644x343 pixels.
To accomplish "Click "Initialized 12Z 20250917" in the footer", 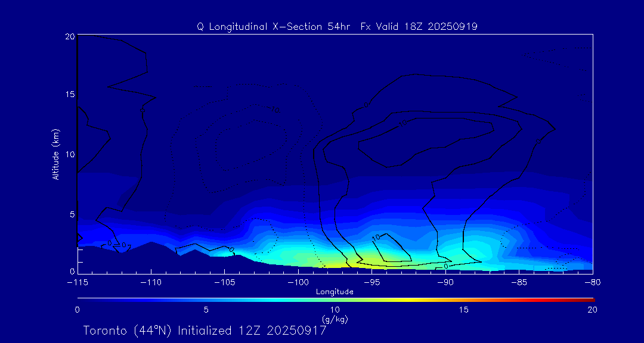I will tap(252, 330).
